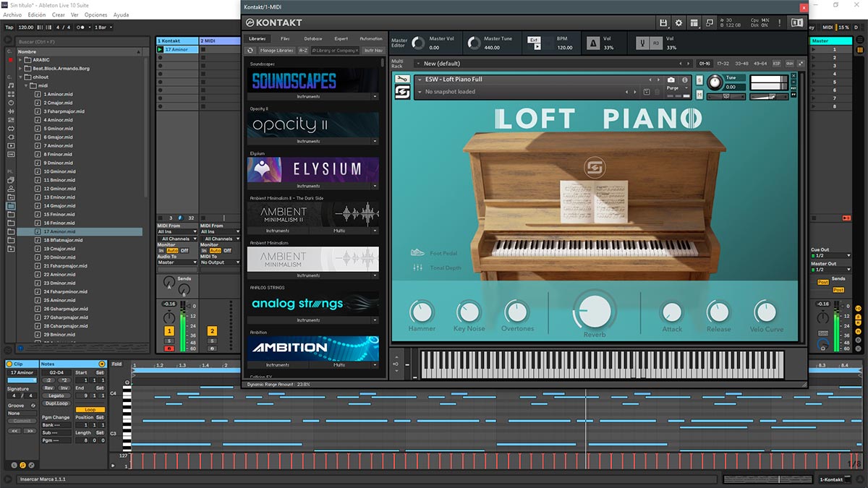Screen dimensions: 868x488
Task: Expand Beat.Block.Armando.Borg folder in browser
Action: (20, 68)
